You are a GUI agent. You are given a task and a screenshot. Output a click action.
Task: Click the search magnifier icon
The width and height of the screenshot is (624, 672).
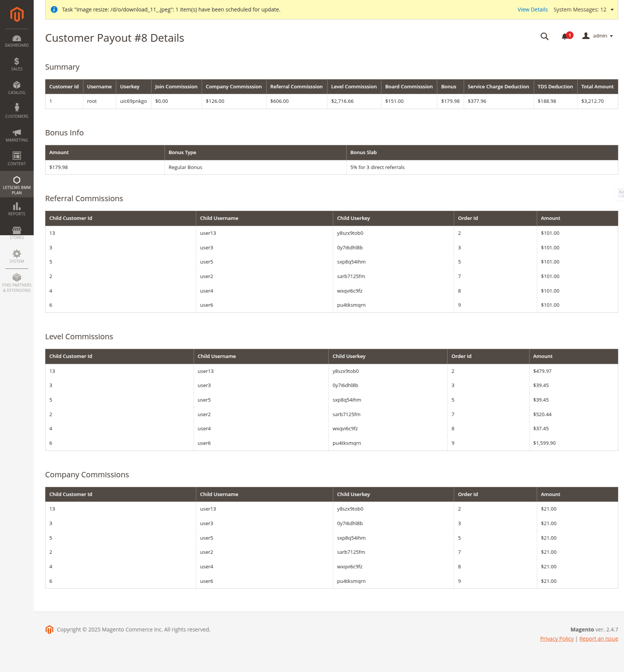click(x=544, y=36)
